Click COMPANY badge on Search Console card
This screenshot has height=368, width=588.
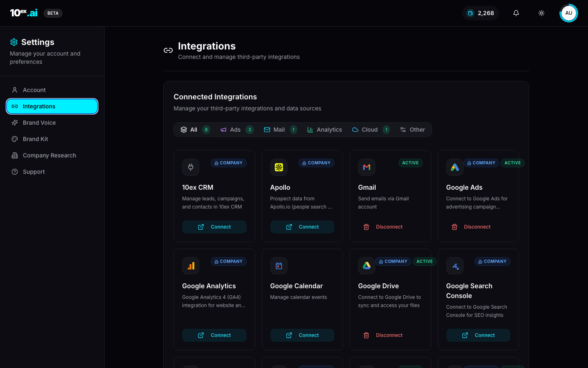point(492,261)
